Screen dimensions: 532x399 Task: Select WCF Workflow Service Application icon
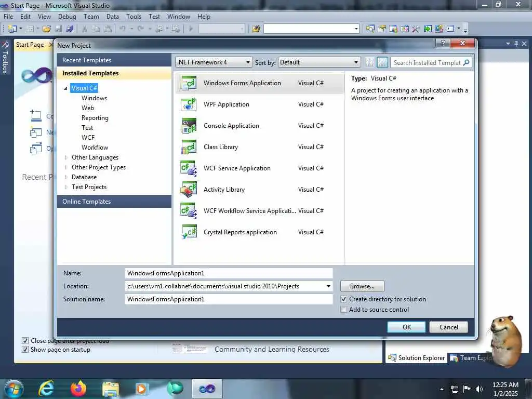click(189, 211)
